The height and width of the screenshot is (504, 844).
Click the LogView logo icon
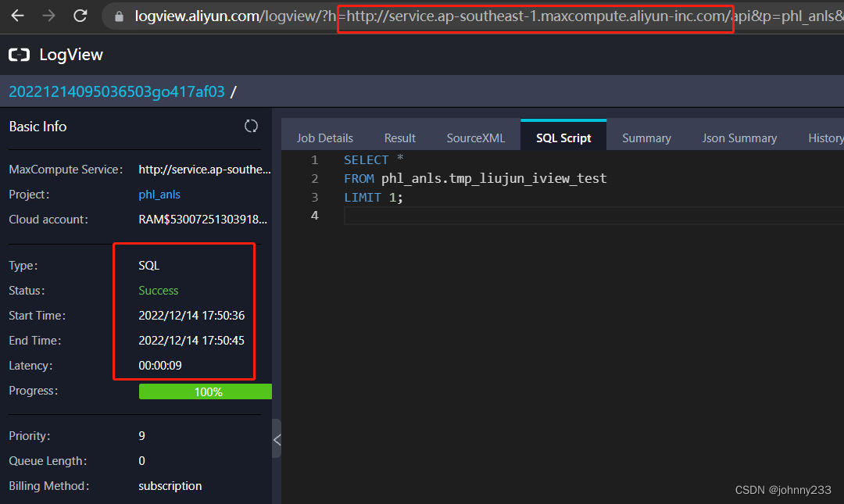(x=19, y=54)
